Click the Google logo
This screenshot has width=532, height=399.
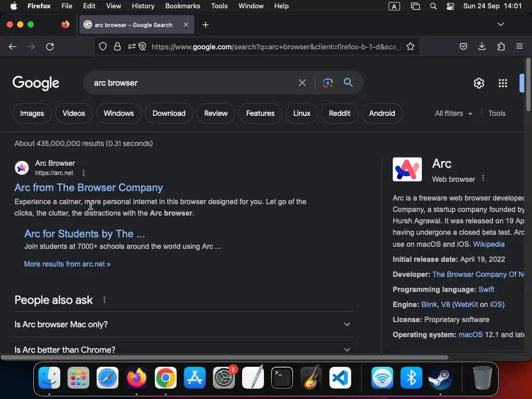coord(36,83)
